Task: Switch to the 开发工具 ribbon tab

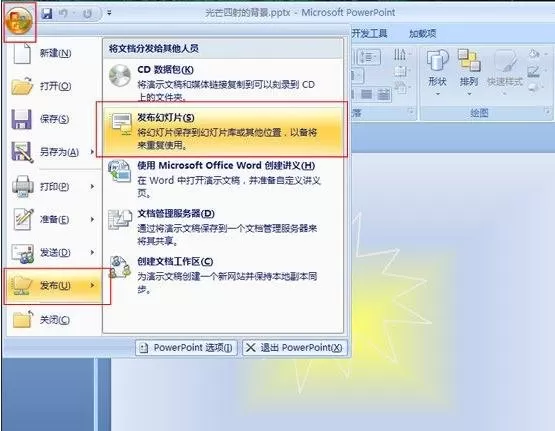Action: pos(369,34)
